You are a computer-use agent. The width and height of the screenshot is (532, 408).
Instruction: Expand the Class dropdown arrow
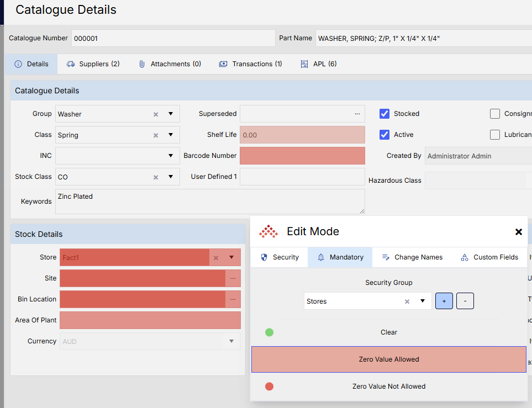click(171, 135)
